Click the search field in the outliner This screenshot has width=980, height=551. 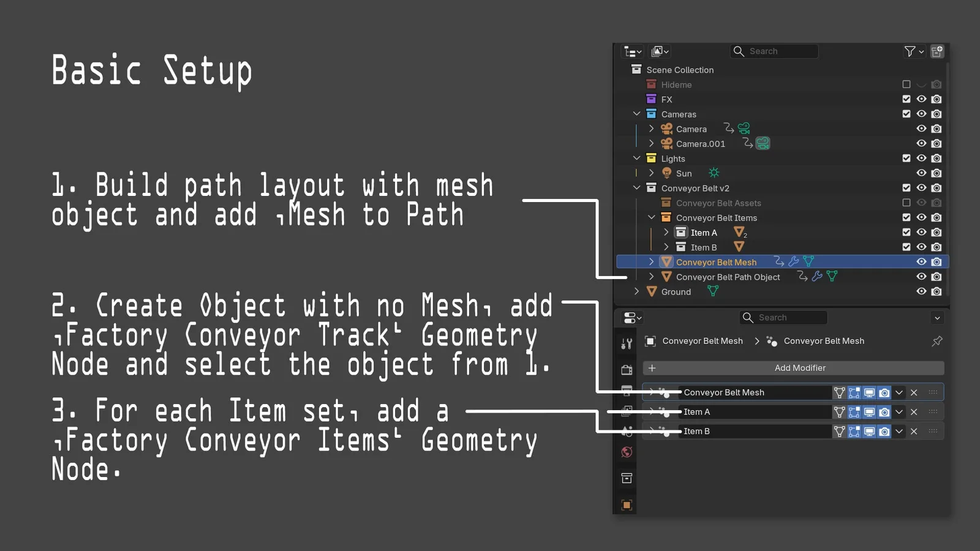pos(774,51)
